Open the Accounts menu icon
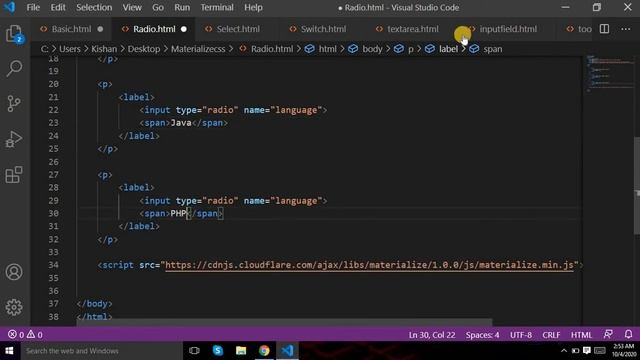Viewport: 640px width, 360px height. click(14, 272)
